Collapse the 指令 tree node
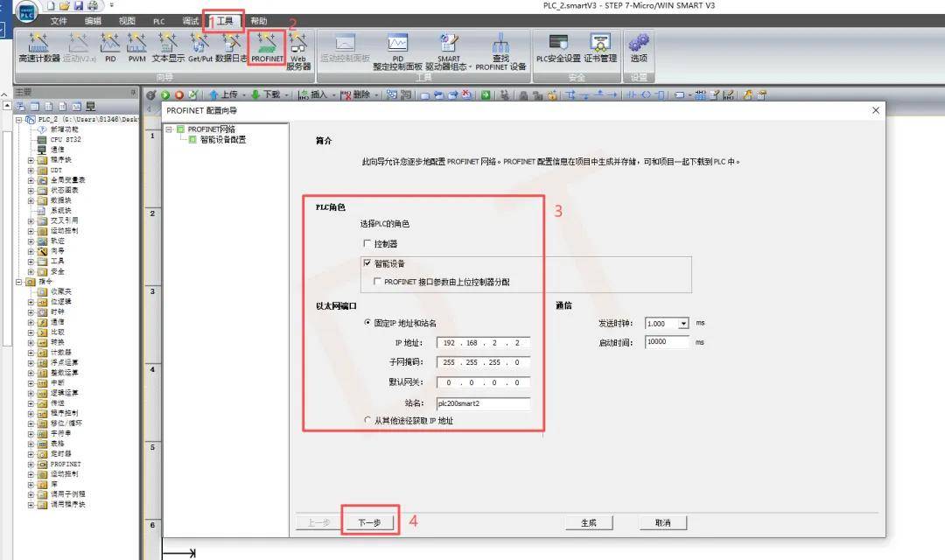Image resolution: width=945 pixels, height=560 pixels. point(18,282)
